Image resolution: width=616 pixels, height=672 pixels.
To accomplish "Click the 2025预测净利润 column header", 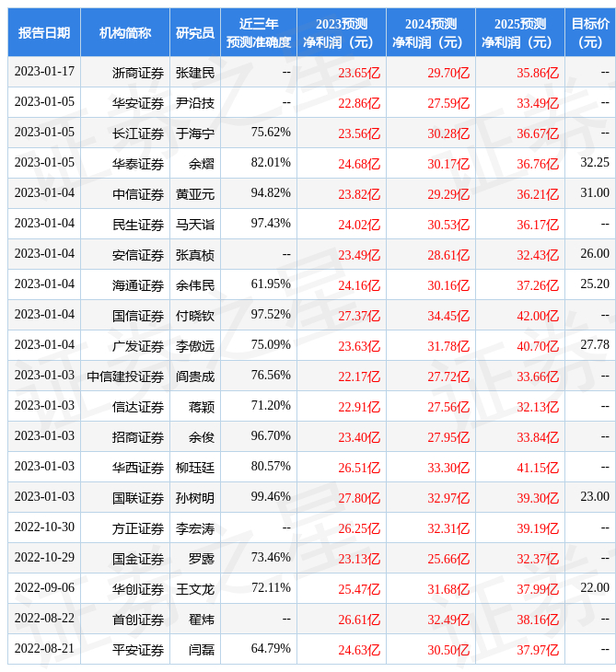I will pos(520,32).
